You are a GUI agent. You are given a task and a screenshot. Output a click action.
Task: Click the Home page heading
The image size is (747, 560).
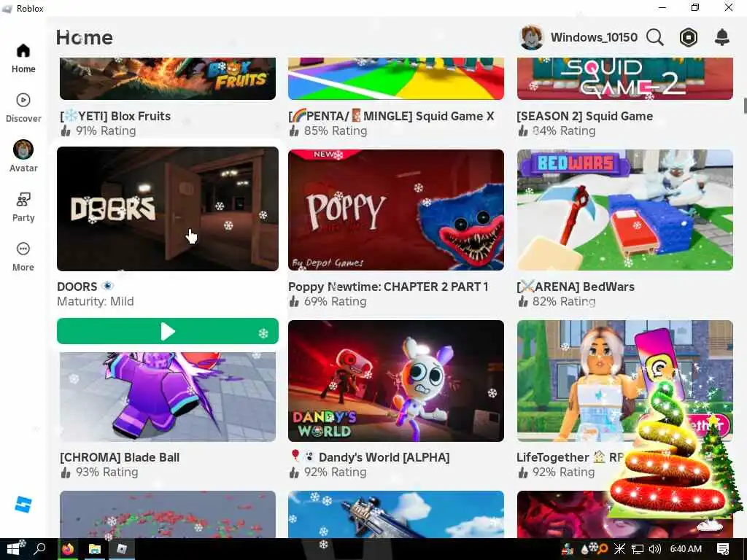click(85, 38)
